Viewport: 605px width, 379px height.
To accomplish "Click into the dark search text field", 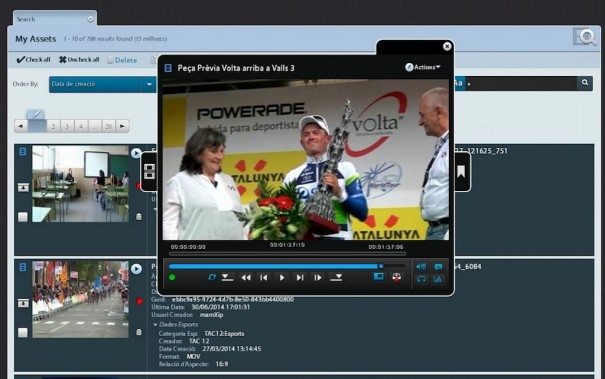I will 521,83.
